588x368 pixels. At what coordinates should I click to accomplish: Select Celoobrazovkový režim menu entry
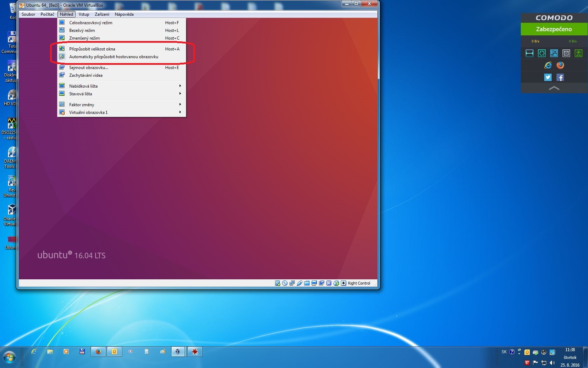coord(121,22)
